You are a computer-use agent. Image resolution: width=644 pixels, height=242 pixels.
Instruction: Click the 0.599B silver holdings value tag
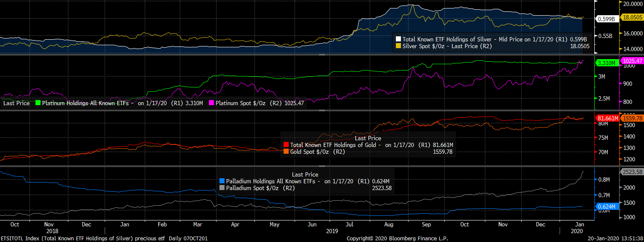[606, 19]
